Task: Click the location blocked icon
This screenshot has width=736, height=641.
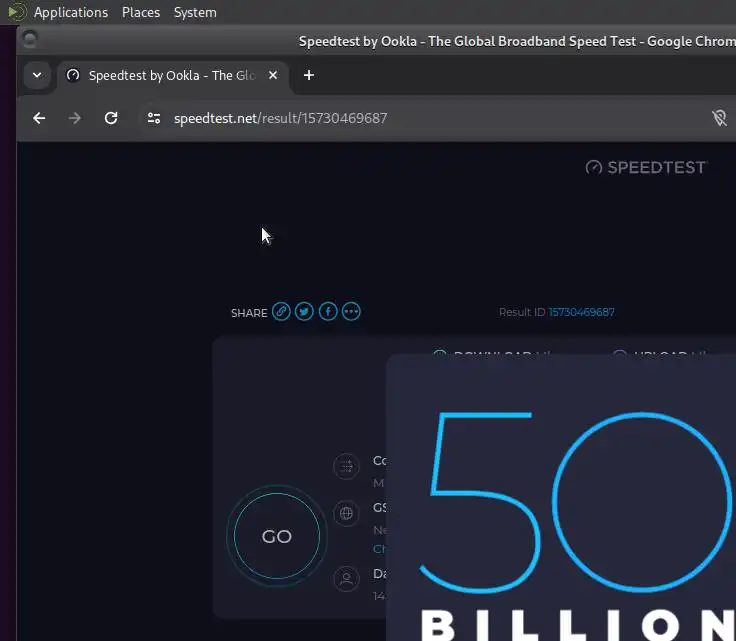Action: coord(719,118)
